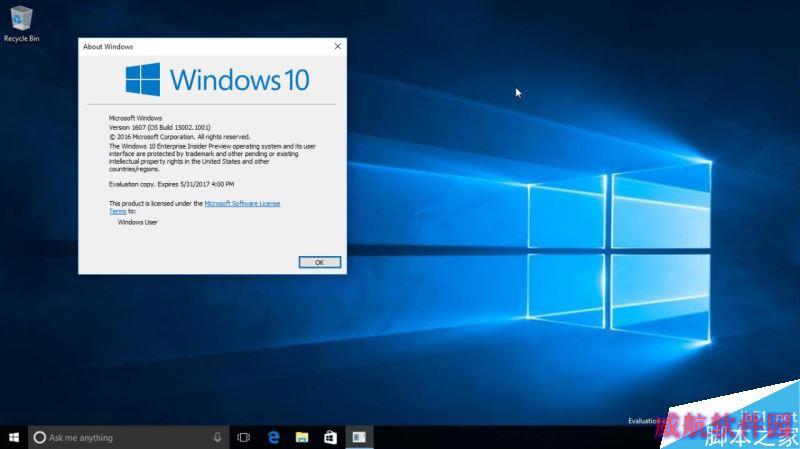
Task: Open the Recycle Bin desktop icon
Action: (x=21, y=24)
